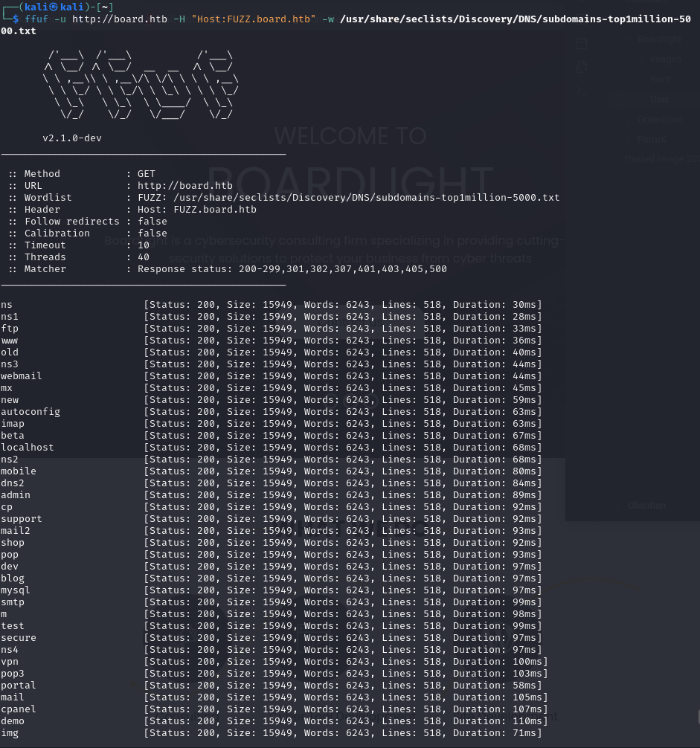Viewport: 700px width, 748px height.
Task: Click the 'pop3' result row name
Action: [13, 674]
